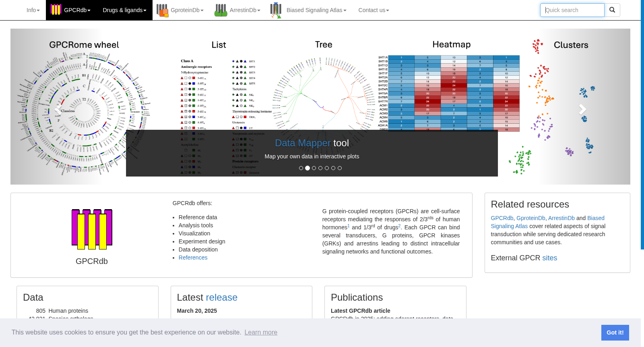Select the second (active) carousel indicator dot
This screenshot has height=347, width=644.
coord(308,168)
